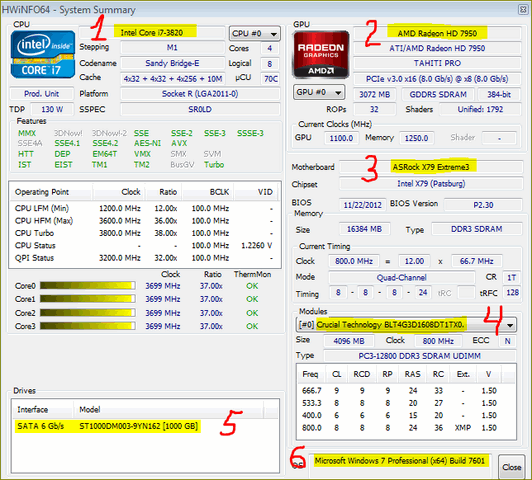
Task: Select the CPU LFM (Min) row
Action: [x=145, y=208]
